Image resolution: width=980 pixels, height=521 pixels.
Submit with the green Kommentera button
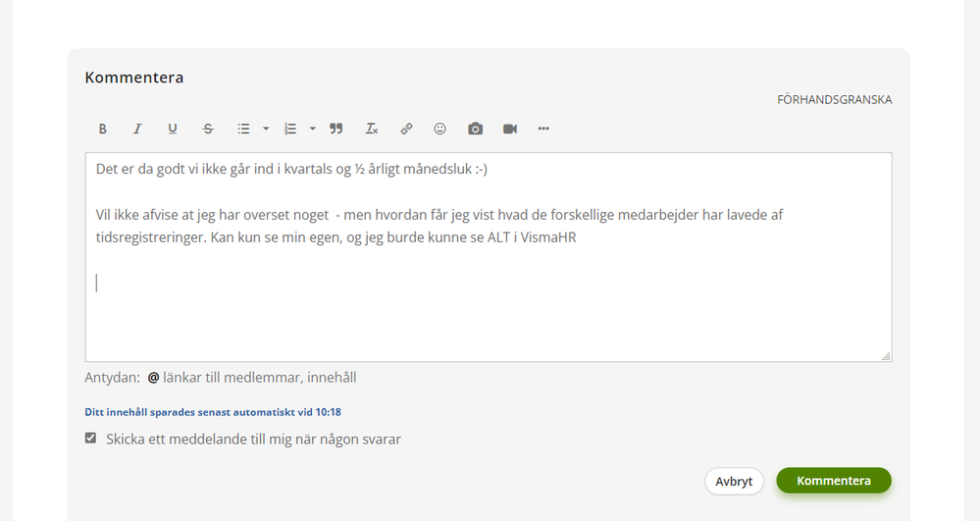834,481
